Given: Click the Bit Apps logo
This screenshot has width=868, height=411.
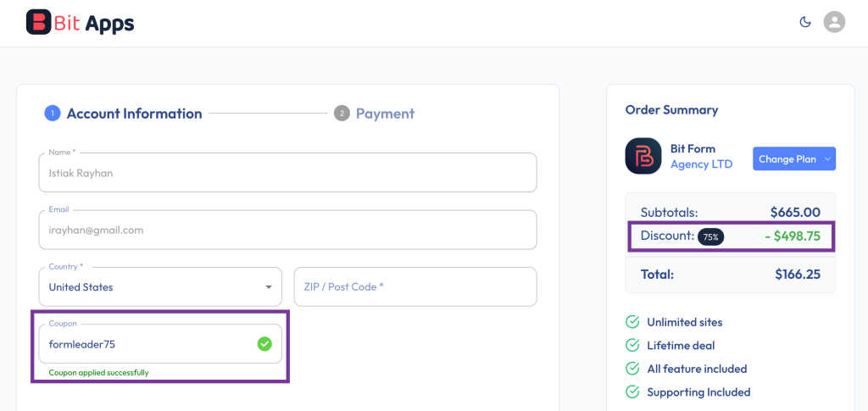Looking at the screenshot, I should tap(81, 23).
